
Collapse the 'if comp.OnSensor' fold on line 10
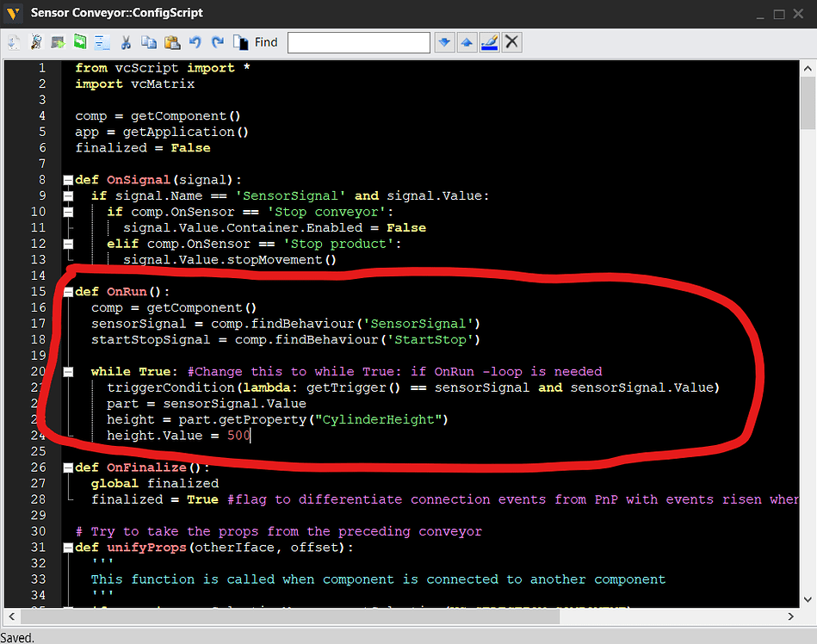pos(68,212)
